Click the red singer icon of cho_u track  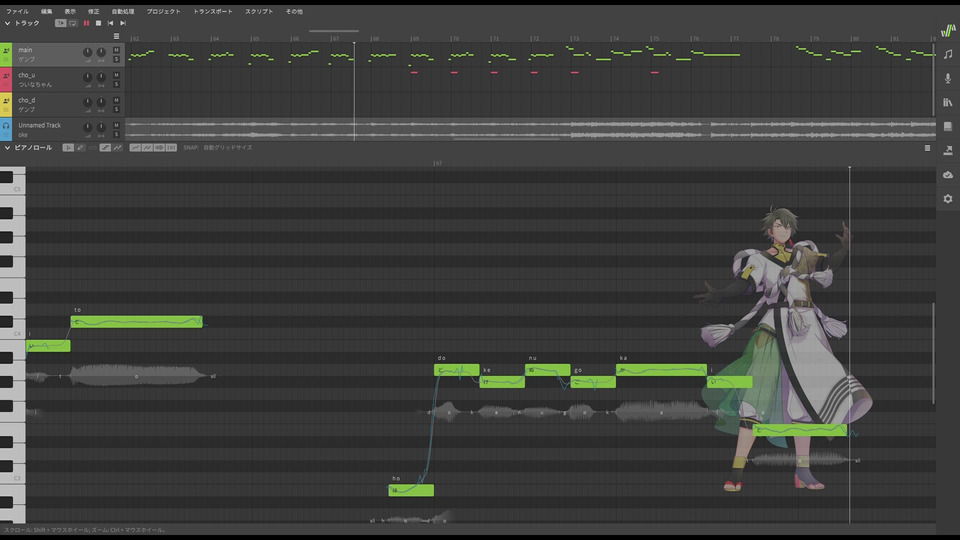point(6,75)
